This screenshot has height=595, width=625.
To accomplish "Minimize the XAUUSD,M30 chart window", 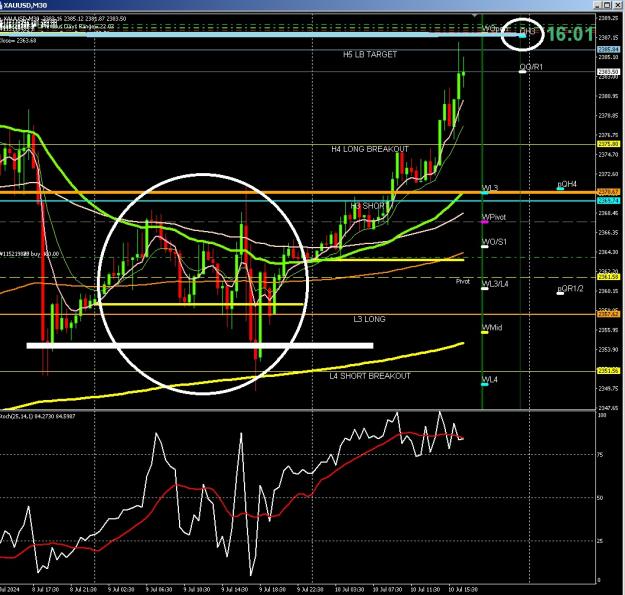I will (597, 5).
